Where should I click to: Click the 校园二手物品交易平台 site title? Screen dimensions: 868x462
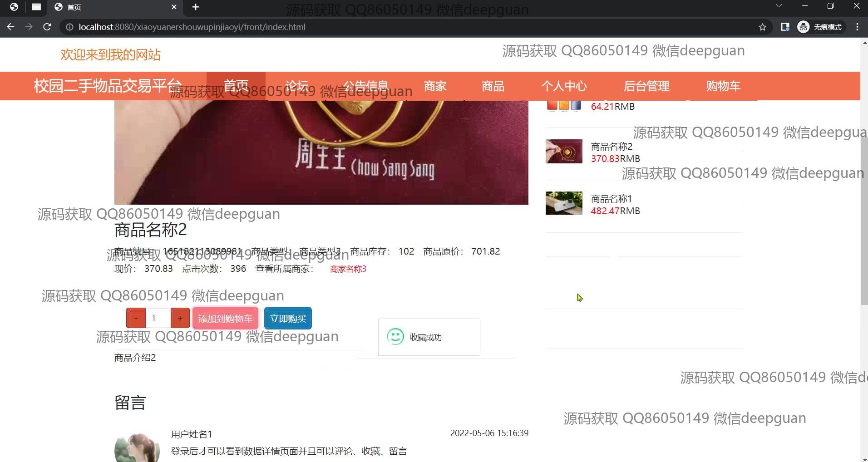coord(108,86)
